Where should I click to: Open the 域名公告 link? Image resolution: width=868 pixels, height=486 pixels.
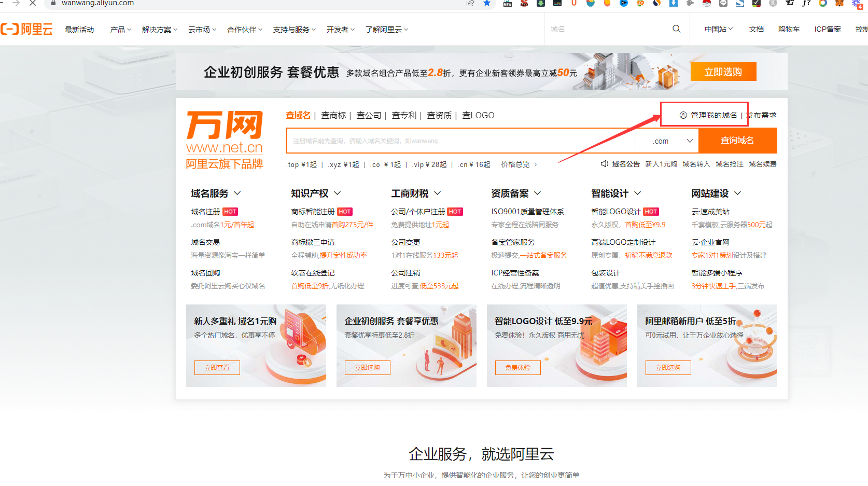pyautogui.click(x=626, y=164)
